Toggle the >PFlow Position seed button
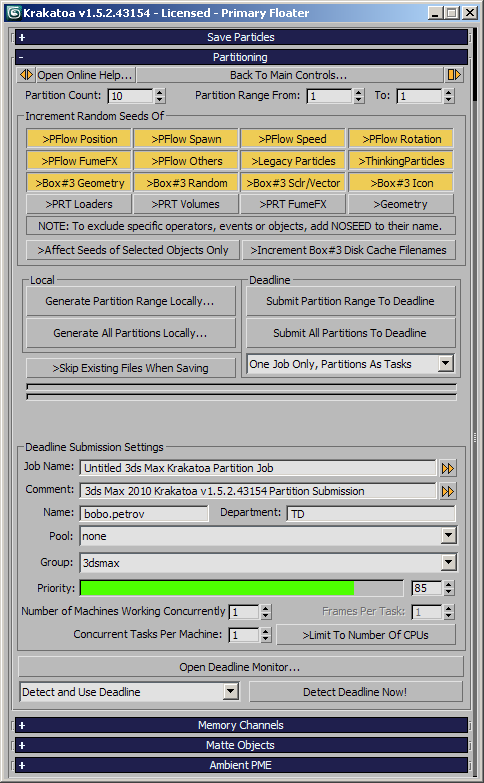This screenshot has height=783, width=484. tap(79, 139)
